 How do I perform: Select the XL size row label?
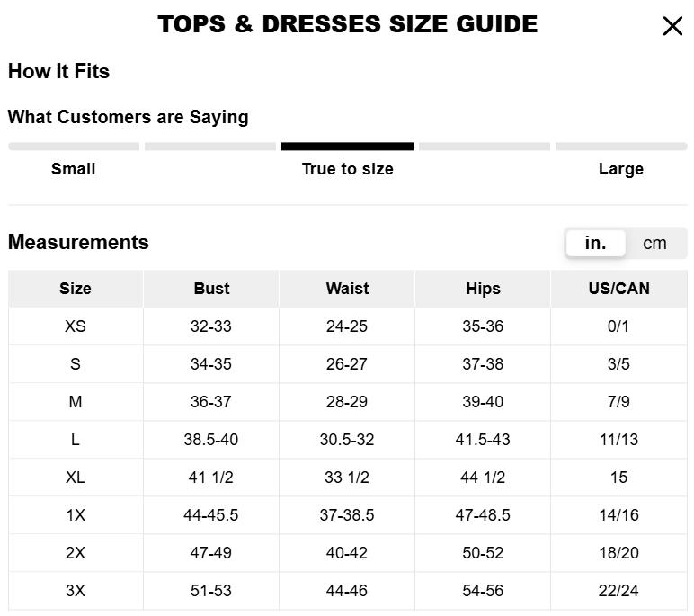(76, 478)
